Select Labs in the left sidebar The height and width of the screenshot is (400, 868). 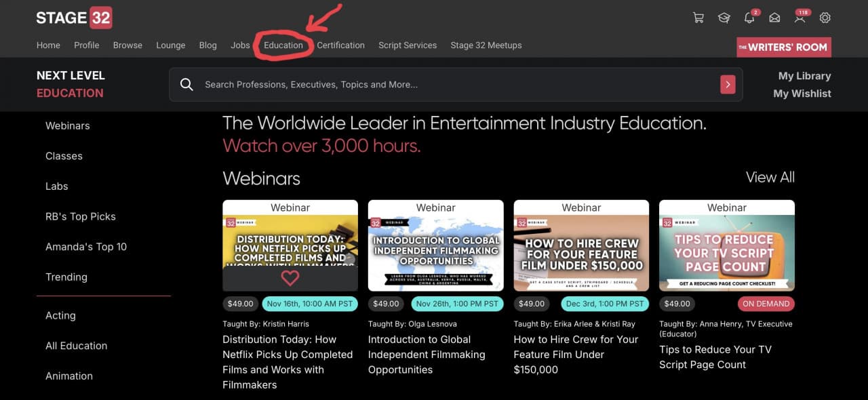pyautogui.click(x=57, y=186)
